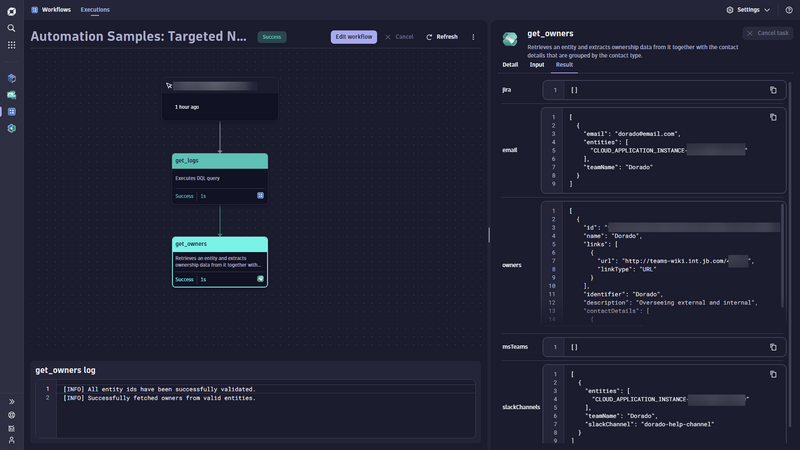Screen dimensions: 800x450
Task: Open the help question mark icon
Action: pyautogui.click(x=789, y=10)
